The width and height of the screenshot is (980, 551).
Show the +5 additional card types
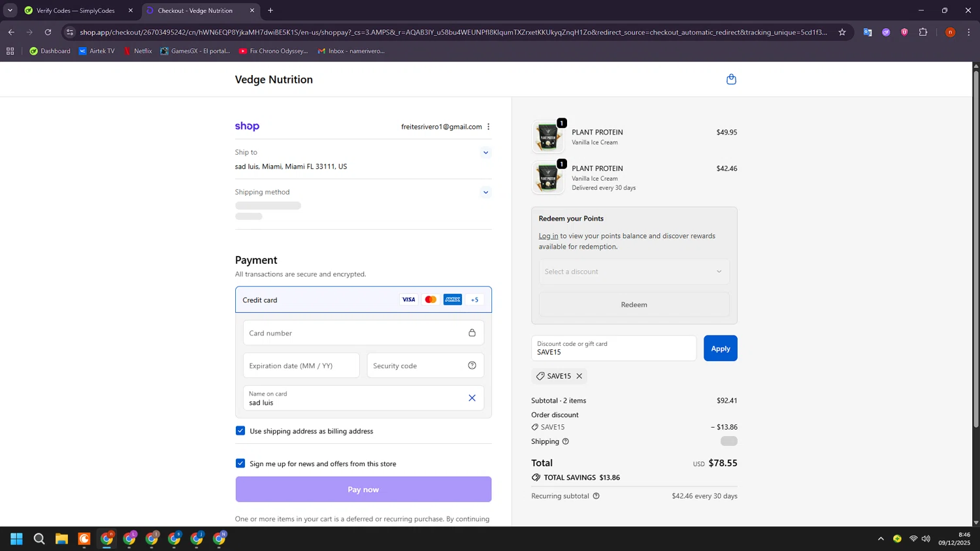(x=475, y=300)
